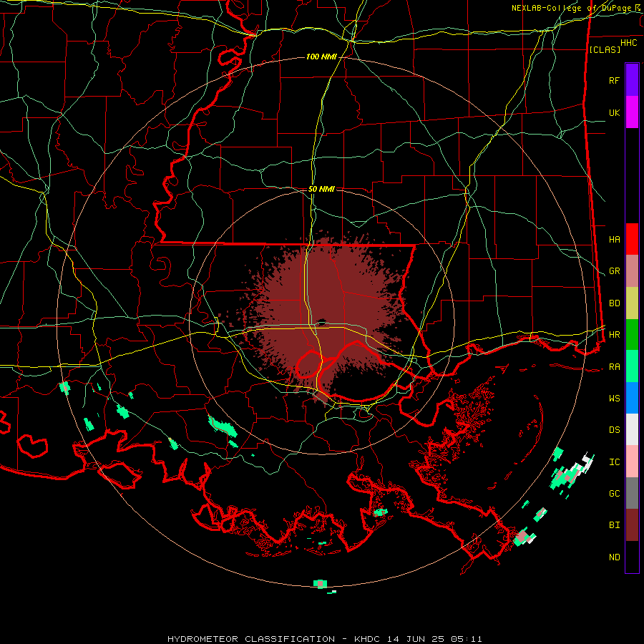Click the RF purple legend swatch
Screen dimensions: 644x644
tap(632, 80)
